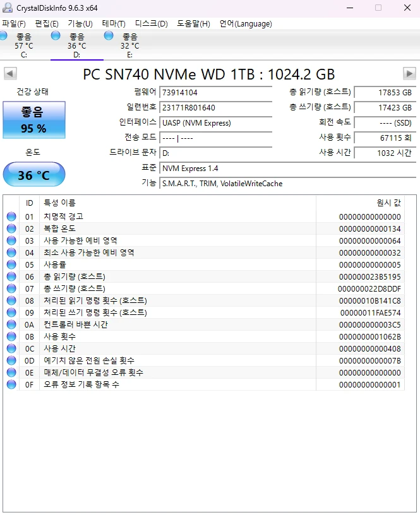Viewport: 420px width, 515px height.
Task: Click status circle for attribute 01 치명적 경고
Action: (11, 216)
